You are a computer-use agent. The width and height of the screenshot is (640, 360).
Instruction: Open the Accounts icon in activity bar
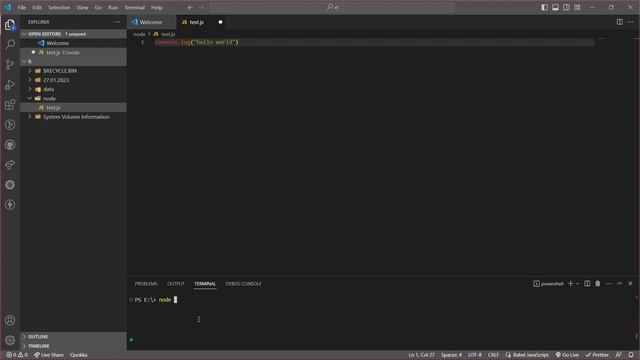coord(10,320)
